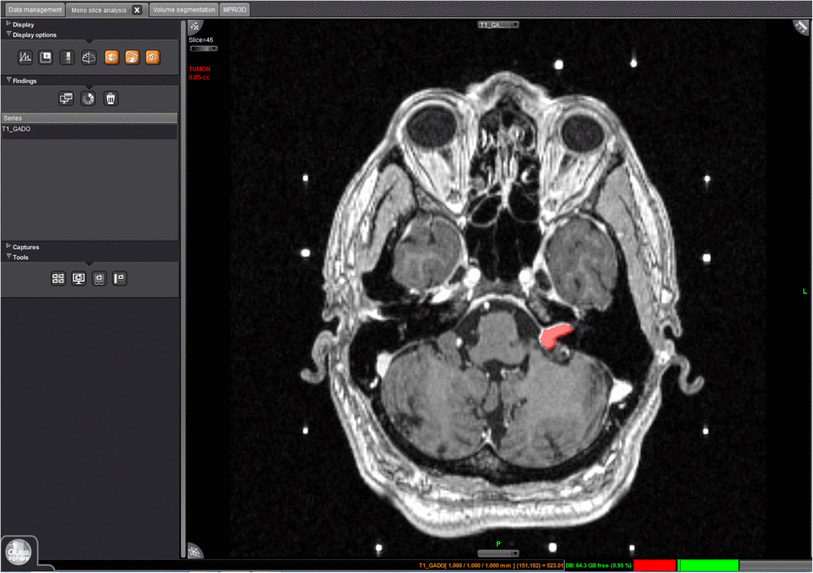Switch to the Volume segmentation tab
Screen dimensions: 813x573
tap(183, 9)
